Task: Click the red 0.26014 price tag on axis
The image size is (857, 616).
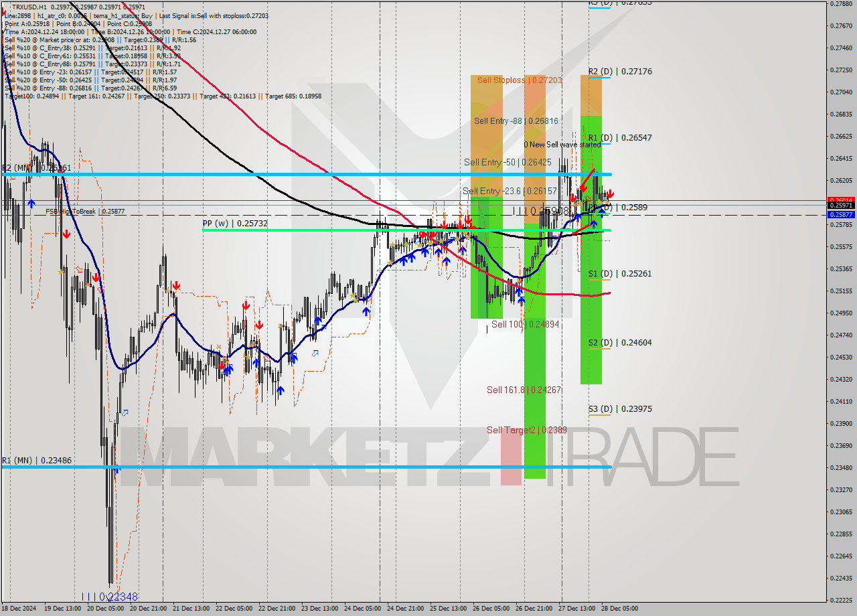Action: (841, 200)
